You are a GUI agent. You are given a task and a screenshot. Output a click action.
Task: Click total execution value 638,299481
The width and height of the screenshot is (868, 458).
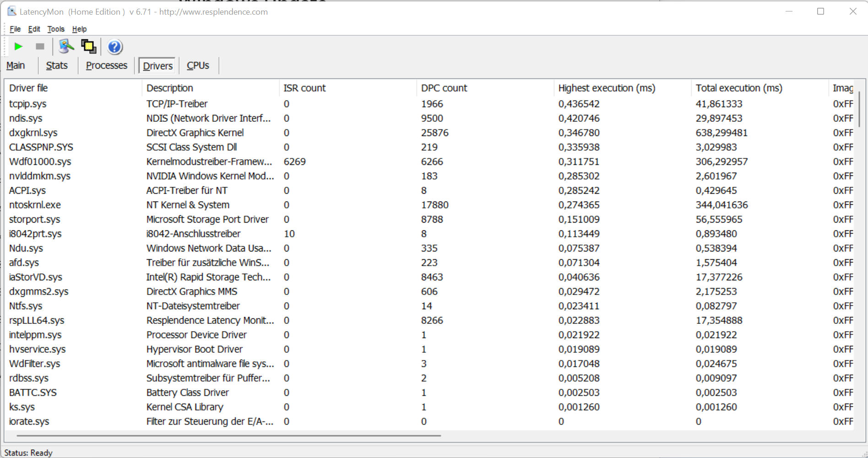(x=722, y=133)
